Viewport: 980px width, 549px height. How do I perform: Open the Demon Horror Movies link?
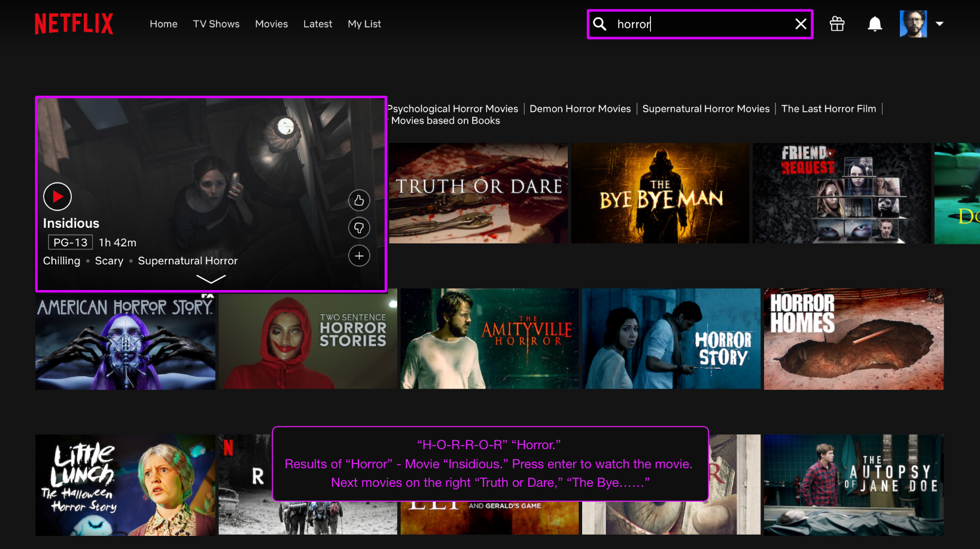(x=580, y=109)
